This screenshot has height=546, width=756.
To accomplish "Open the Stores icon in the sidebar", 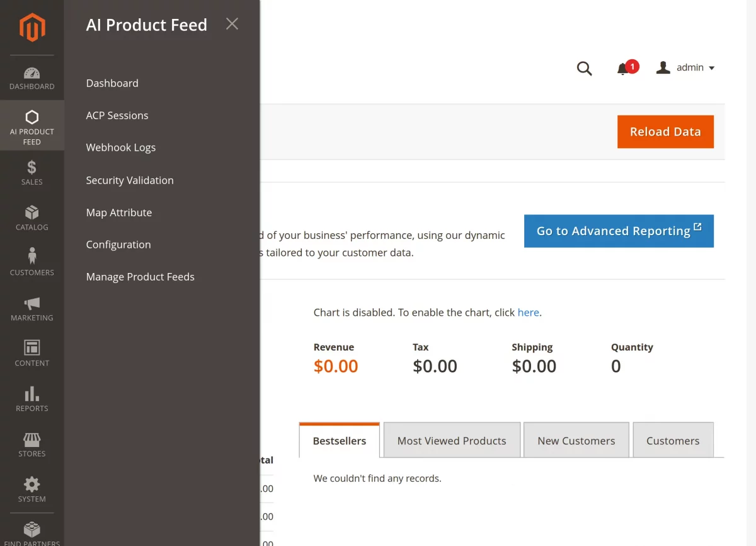I will (x=31, y=442).
